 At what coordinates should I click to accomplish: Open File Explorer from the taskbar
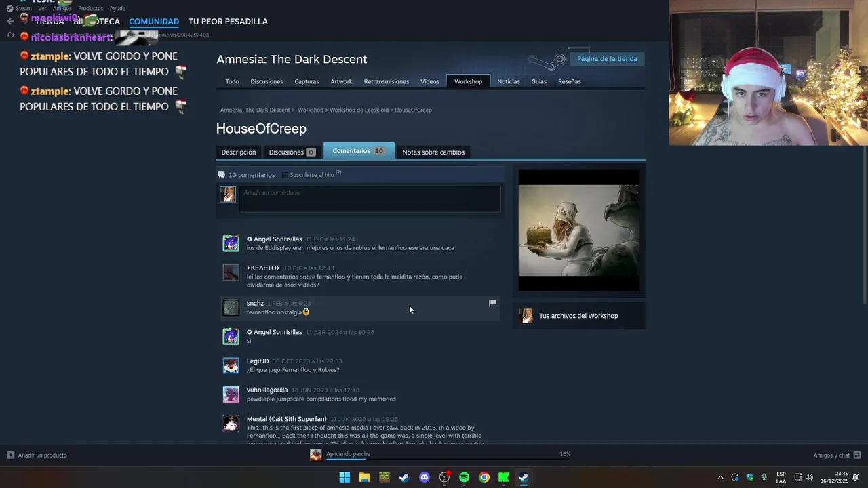pyautogui.click(x=365, y=477)
